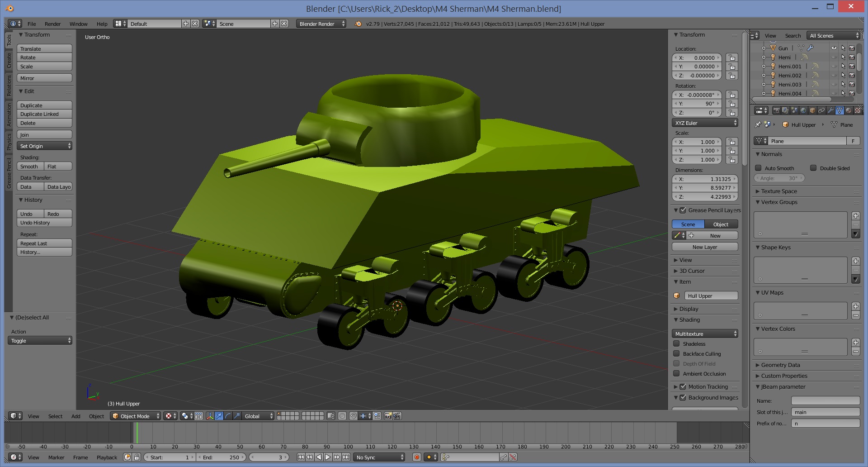
Task: Open the World properties tab (globe icon)
Action: click(x=803, y=110)
